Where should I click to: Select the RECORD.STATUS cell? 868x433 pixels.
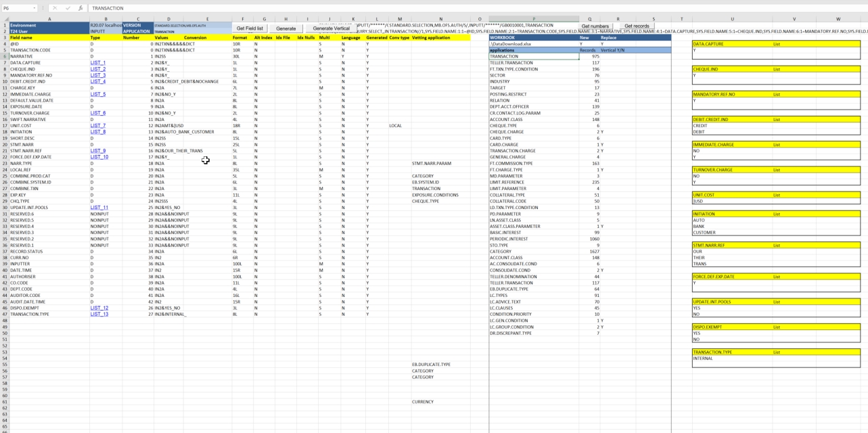tap(49, 252)
